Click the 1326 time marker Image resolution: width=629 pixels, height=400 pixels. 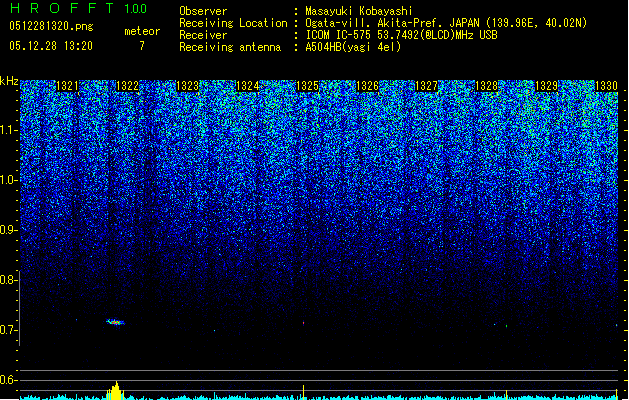pos(367,86)
